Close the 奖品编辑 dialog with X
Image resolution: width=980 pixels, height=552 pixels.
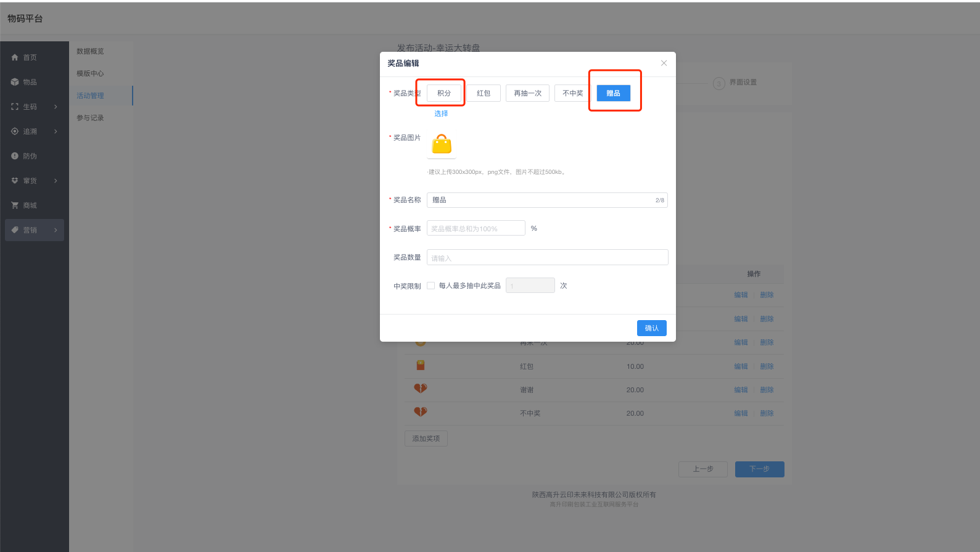(x=664, y=63)
